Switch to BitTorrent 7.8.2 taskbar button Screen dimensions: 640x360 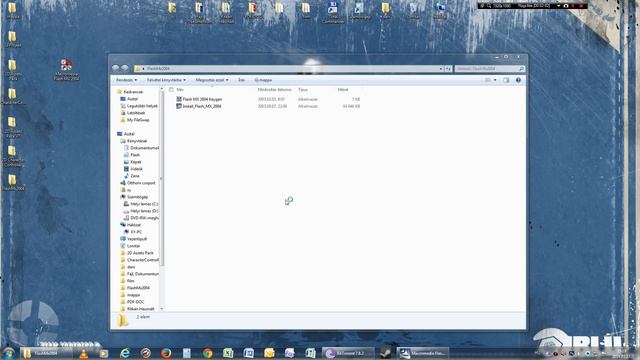(348, 353)
